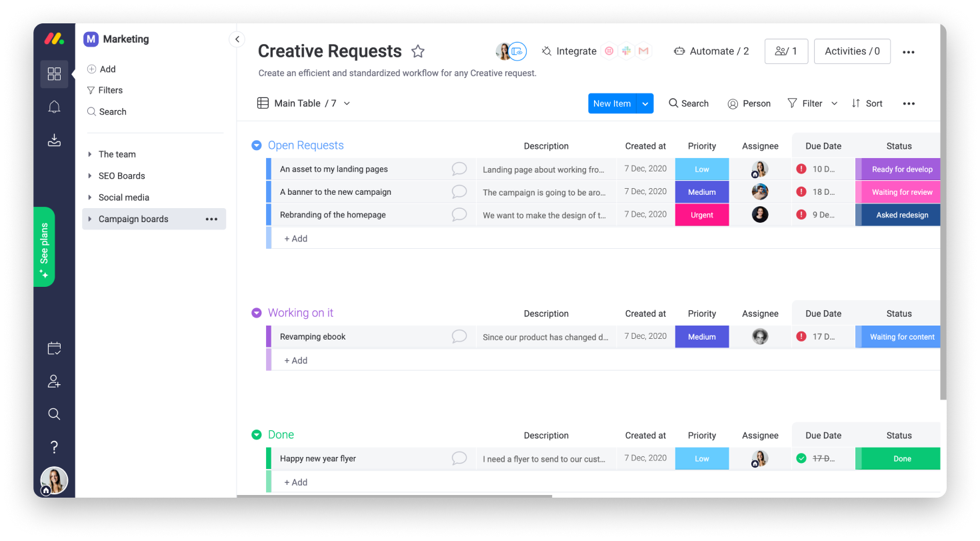Click the Priority column header in Open Requests
980x541 pixels.
(702, 146)
